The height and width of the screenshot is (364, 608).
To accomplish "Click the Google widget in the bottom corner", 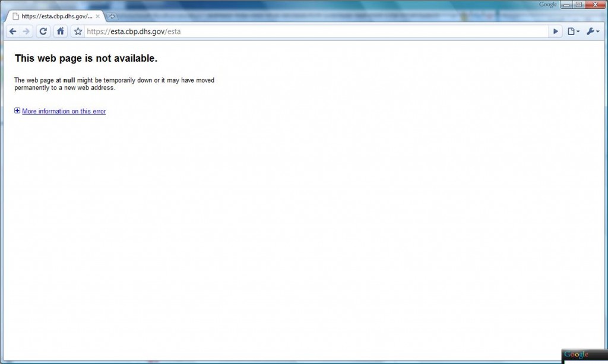I will 575,354.
